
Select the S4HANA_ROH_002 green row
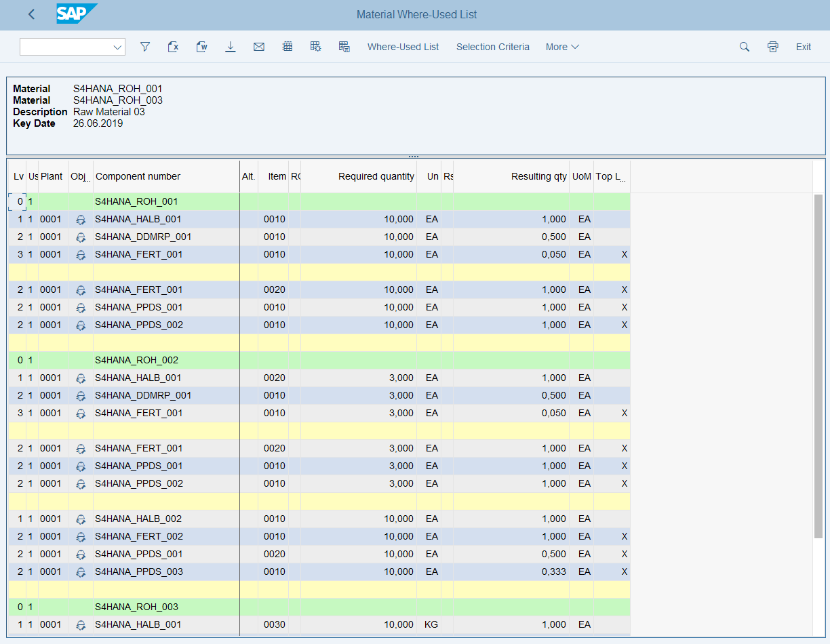[136, 360]
